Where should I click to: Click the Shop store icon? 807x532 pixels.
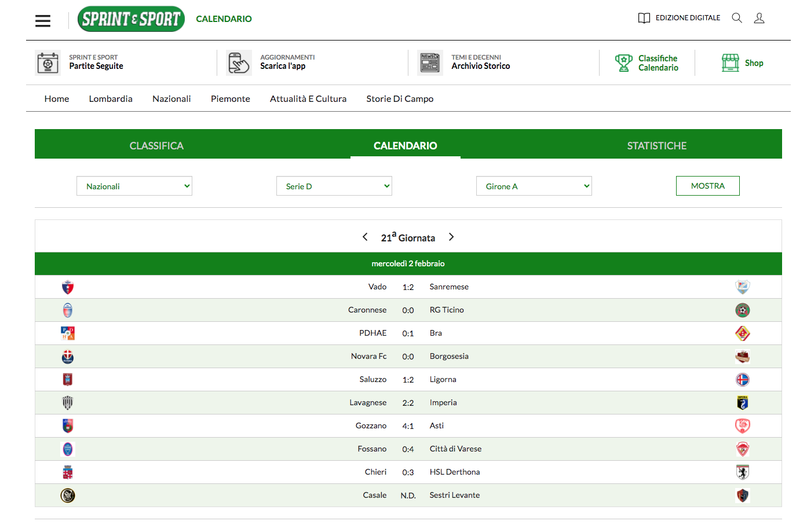tap(730, 63)
